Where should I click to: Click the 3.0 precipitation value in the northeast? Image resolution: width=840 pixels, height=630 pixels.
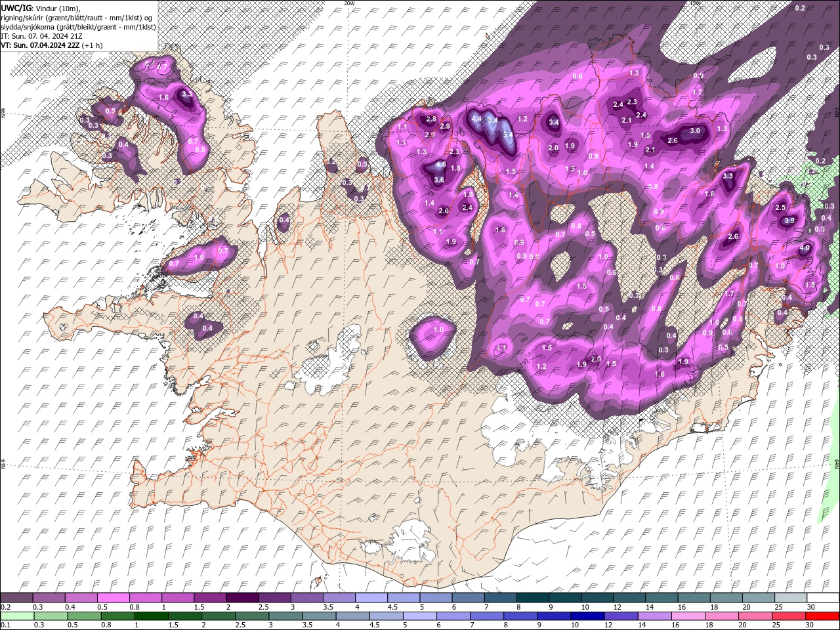pos(696,131)
